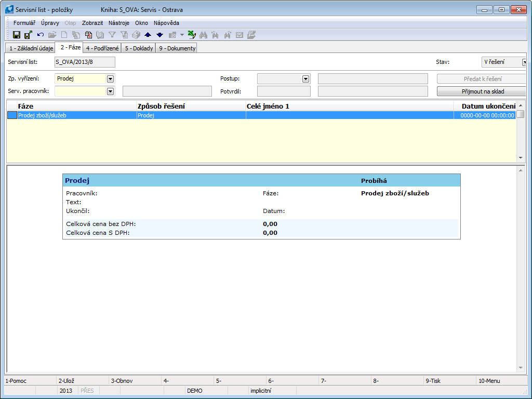Switch to 1 - Základní údaje tab

(x=31, y=48)
